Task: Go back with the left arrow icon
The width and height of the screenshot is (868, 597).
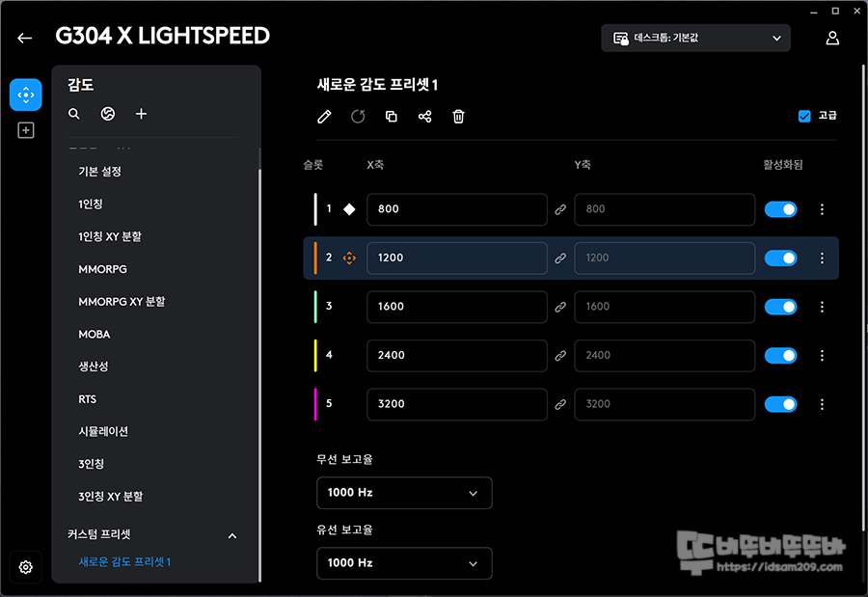Action: [24, 38]
